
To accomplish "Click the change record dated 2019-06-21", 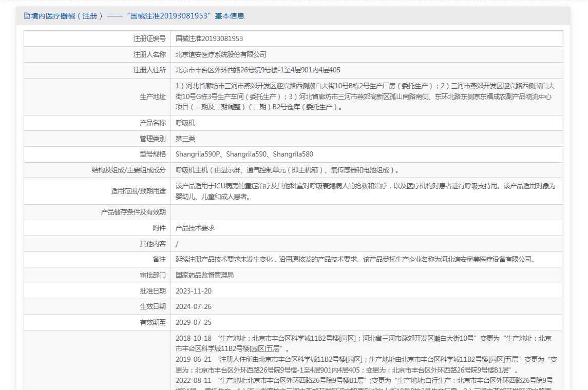I will coord(366,364).
